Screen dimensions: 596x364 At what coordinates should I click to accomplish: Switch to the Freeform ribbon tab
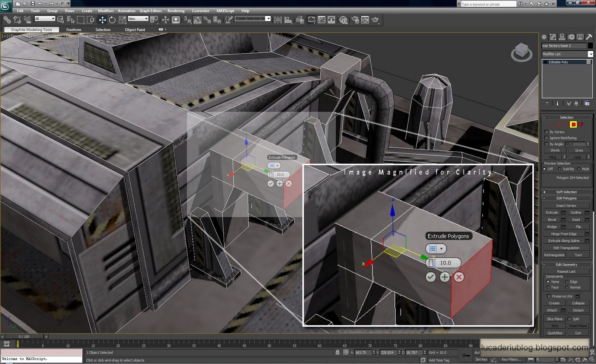[73, 30]
